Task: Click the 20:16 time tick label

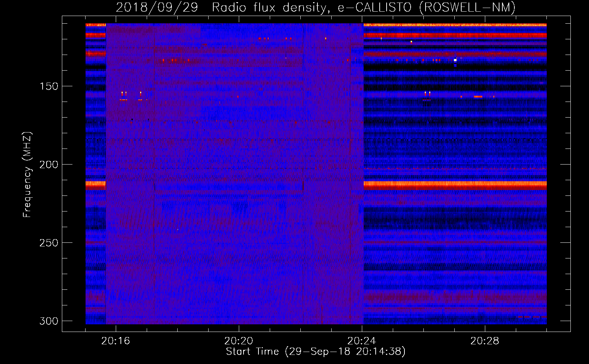Action: point(116,341)
